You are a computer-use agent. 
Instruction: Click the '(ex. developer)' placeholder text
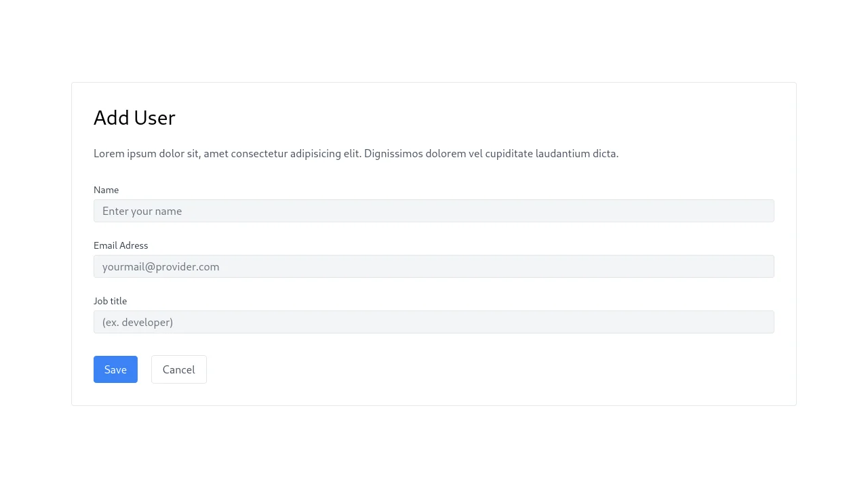click(138, 322)
